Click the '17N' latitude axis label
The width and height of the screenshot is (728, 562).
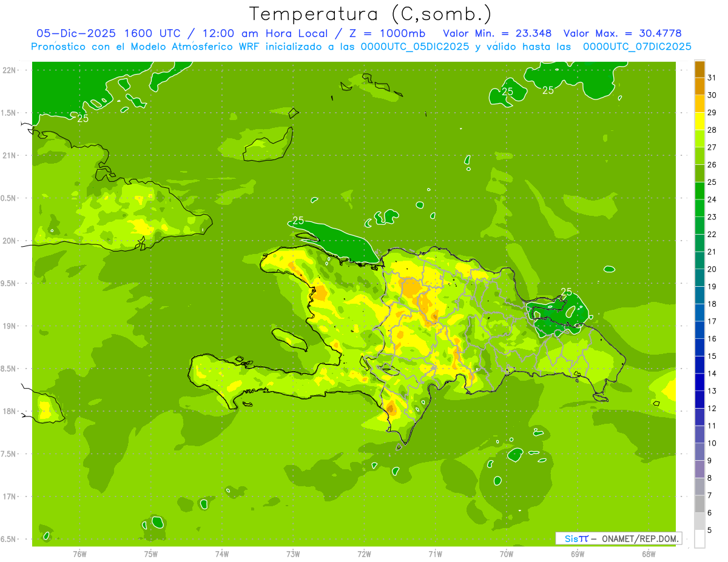click(x=8, y=497)
